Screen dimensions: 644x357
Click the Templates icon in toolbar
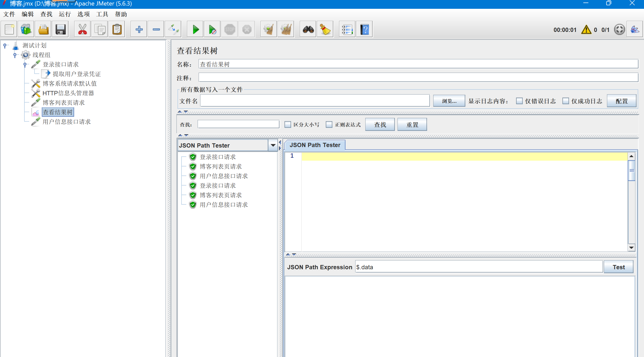(x=26, y=30)
